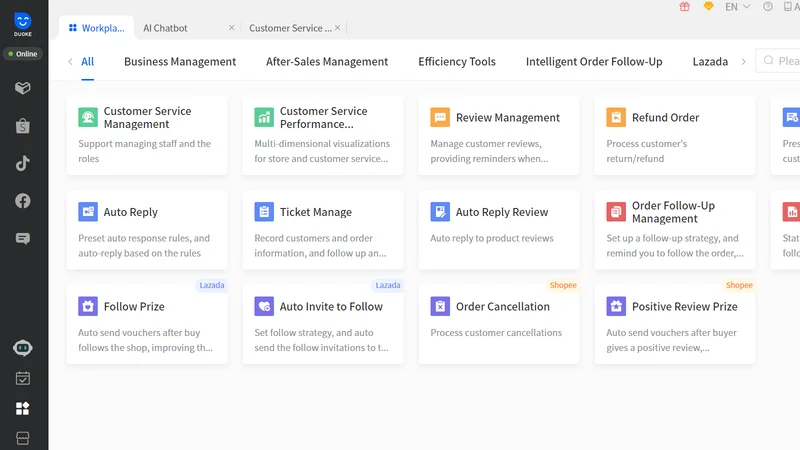Open the Auto Reply card
The image size is (800, 450).
point(147,230)
